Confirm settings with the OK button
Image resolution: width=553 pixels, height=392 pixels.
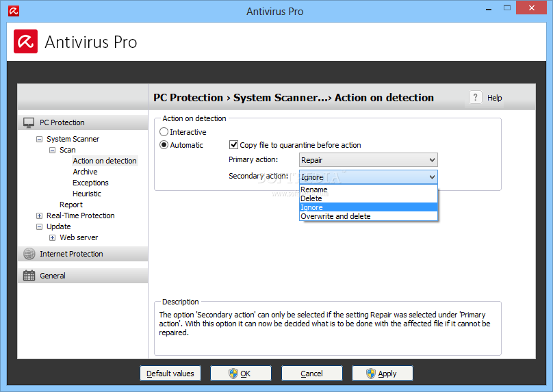click(x=241, y=374)
